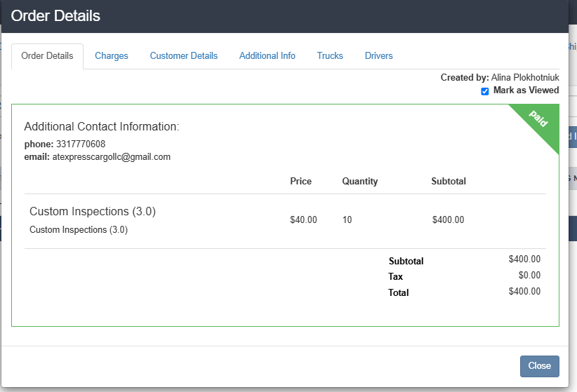This screenshot has height=392, width=577.
Task: Go to the Trucks tab
Action: pyautogui.click(x=330, y=56)
